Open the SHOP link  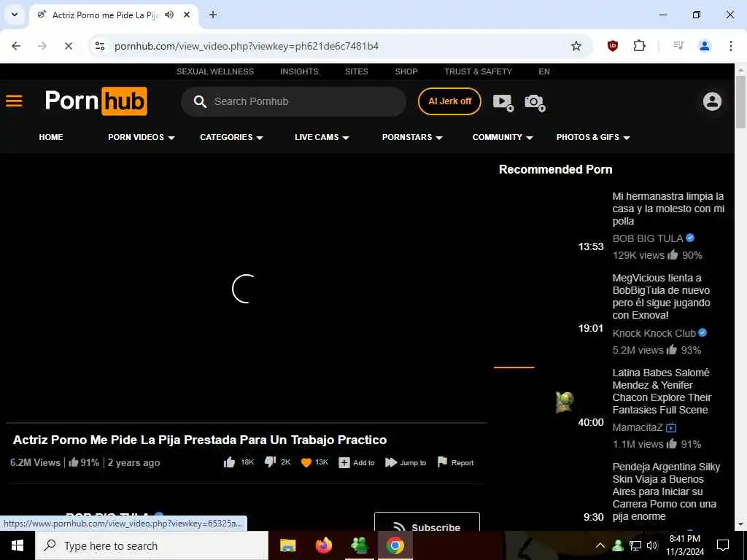pos(406,71)
